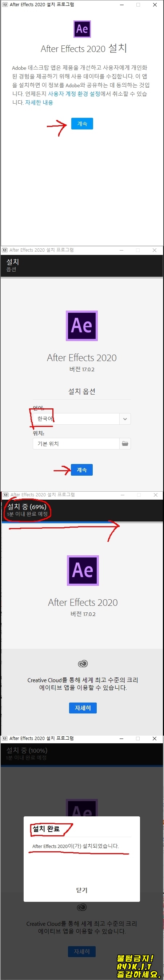Click the 기본 위치 location field
164x980 pixels.
coord(76,444)
